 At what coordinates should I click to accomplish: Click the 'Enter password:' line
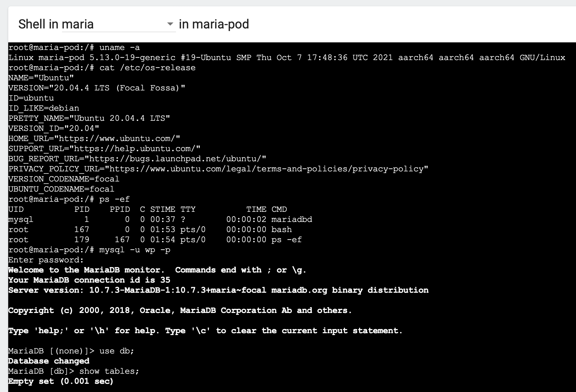(46, 260)
